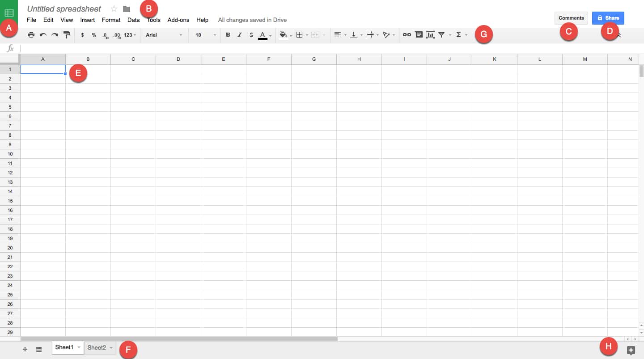The width and height of the screenshot is (644, 359).
Task: Open the Explore button at bottom right
Action: tap(631, 351)
